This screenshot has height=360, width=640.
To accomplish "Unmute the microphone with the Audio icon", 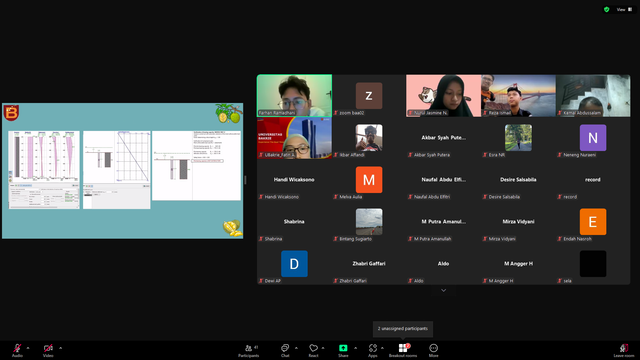I will (x=17, y=348).
